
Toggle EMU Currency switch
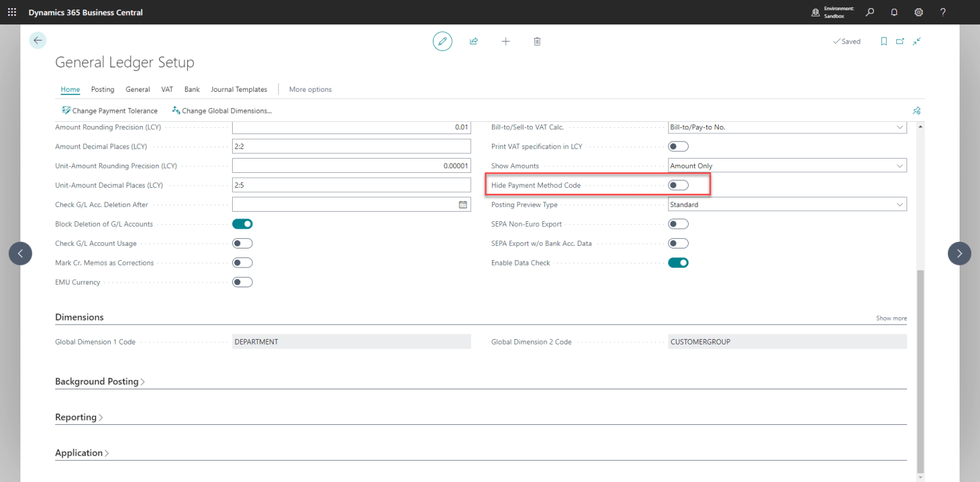click(242, 282)
